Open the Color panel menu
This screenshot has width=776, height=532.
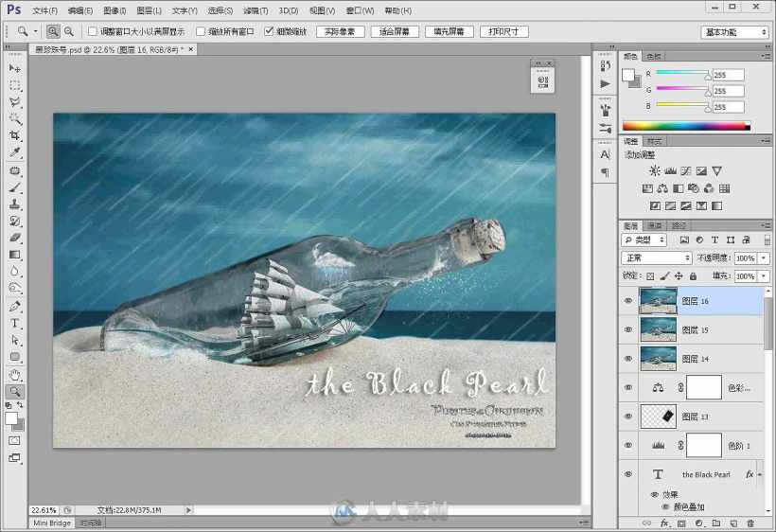tap(766, 57)
